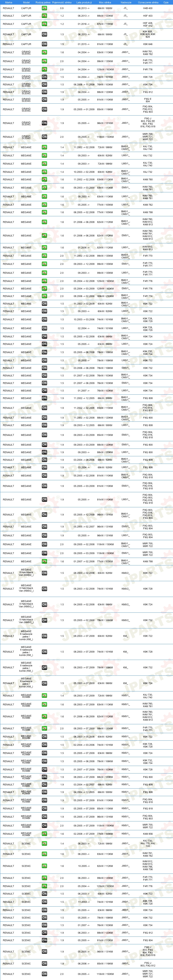Click the K4M 856 engine code cell
The image size is (173, 980).
coord(148,834)
